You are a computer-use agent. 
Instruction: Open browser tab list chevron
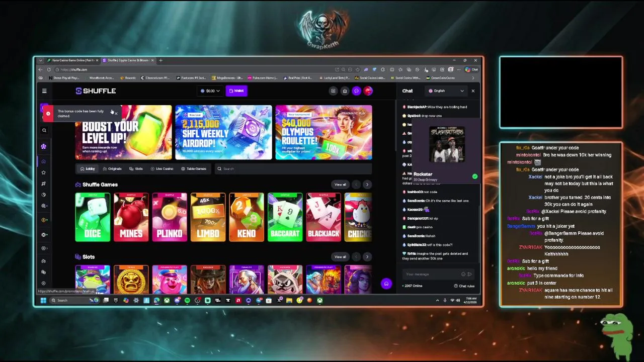pos(41,60)
